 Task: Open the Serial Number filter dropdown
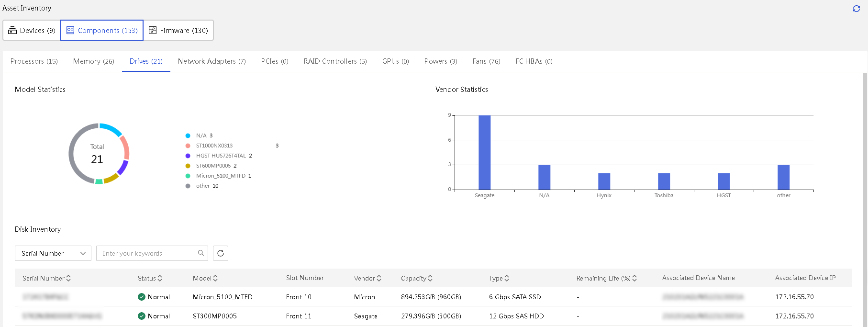(53, 253)
